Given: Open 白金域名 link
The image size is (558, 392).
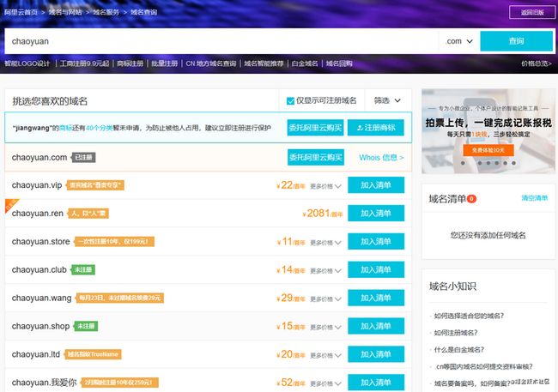Looking at the screenshot, I should point(304,63).
